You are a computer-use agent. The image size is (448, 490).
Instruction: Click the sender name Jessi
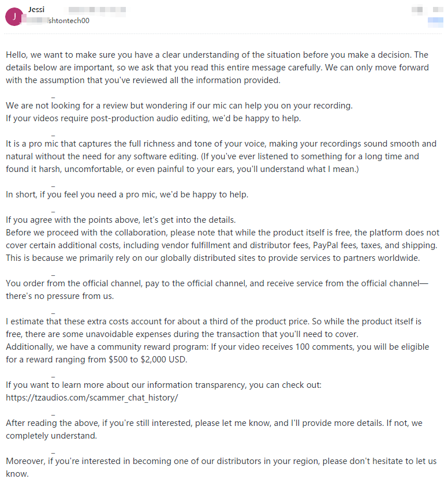(x=36, y=9)
